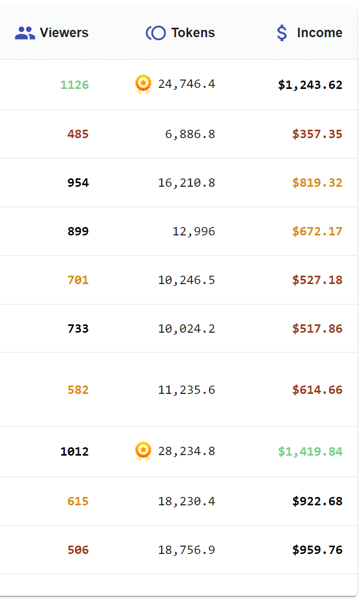Select the $1,243.62 income value
The width and height of the screenshot is (364, 600).
[310, 85]
